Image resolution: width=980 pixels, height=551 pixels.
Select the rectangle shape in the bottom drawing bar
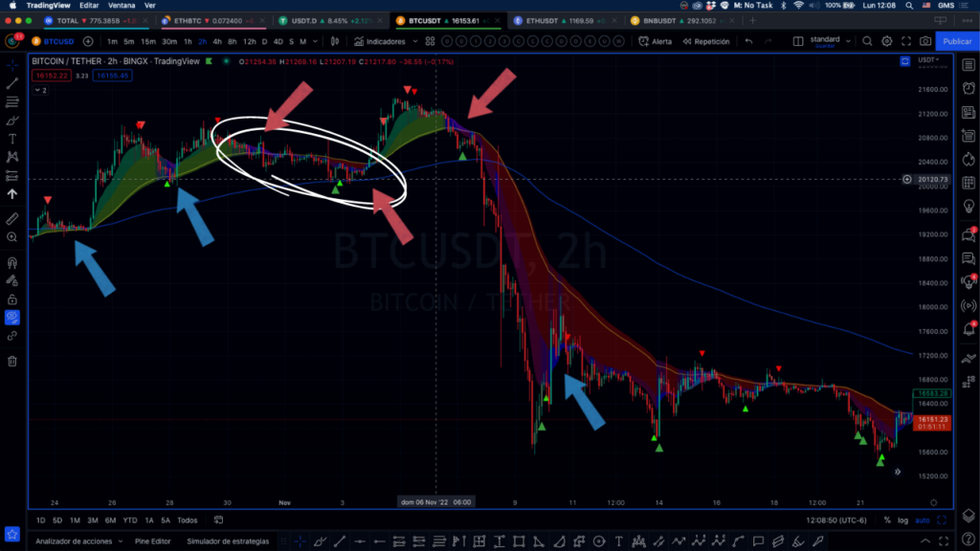click(519, 541)
